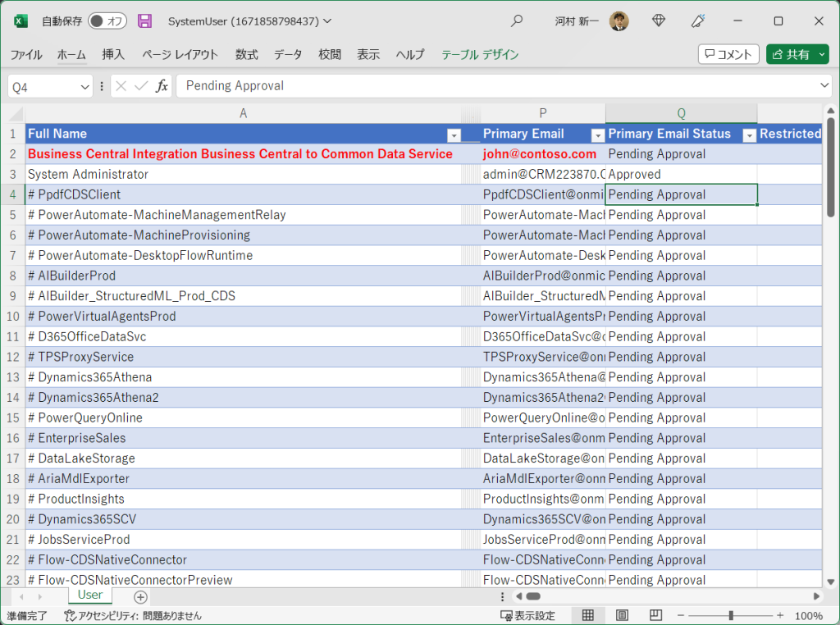
Task: Open the 表示 tab
Action: [x=368, y=55]
